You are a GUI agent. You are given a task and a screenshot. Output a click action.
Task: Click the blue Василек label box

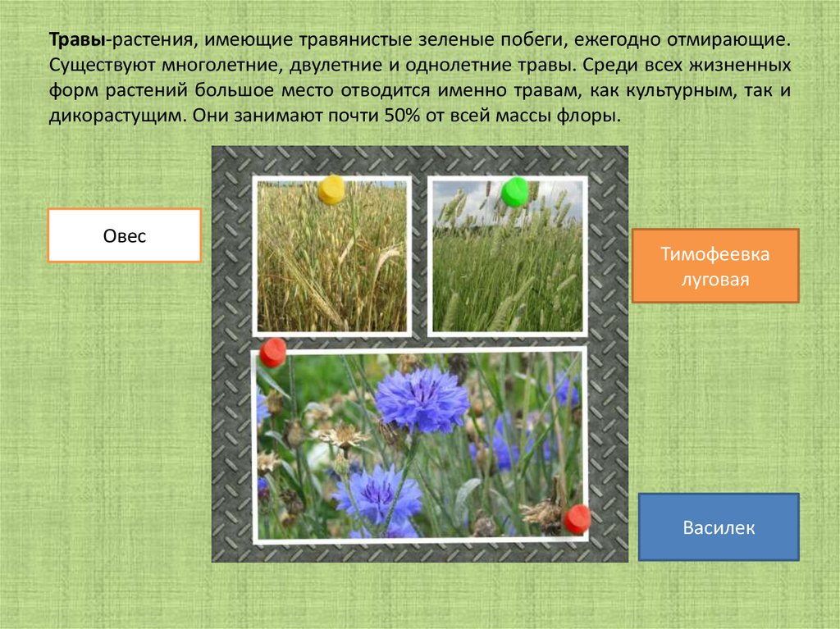pyautogui.click(x=718, y=526)
